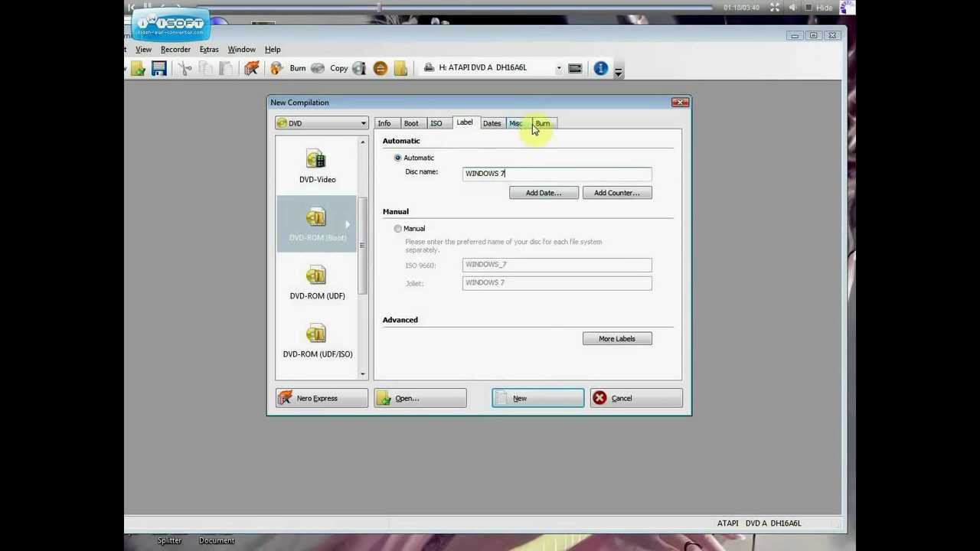The height and width of the screenshot is (551, 980).
Task: Click the Joliet label field
Action: [x=557, y=283]
